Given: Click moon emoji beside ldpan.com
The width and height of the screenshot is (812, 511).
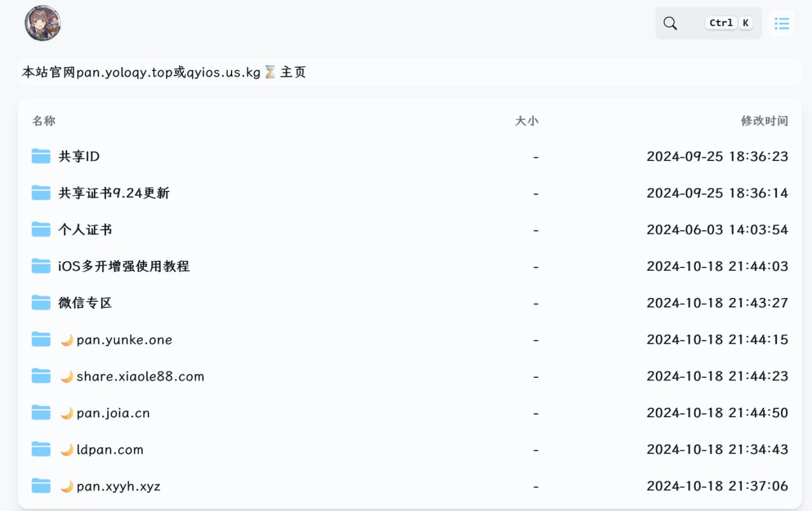Looking at the screenshot, I should (67, 451).
